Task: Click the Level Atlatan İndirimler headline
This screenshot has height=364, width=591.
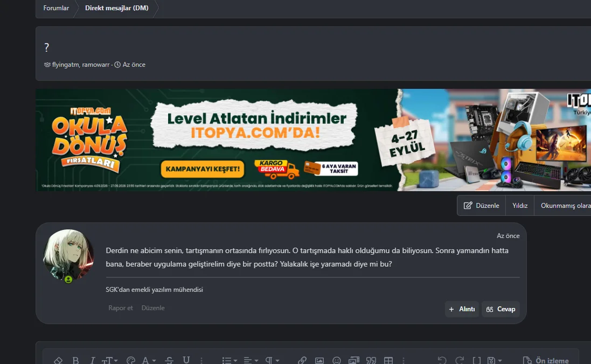Action: [256, 118]
